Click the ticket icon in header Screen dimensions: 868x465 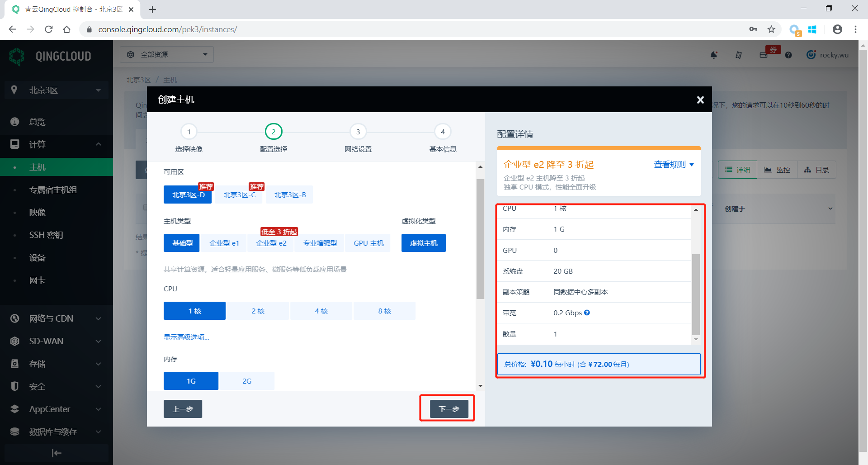739,55
